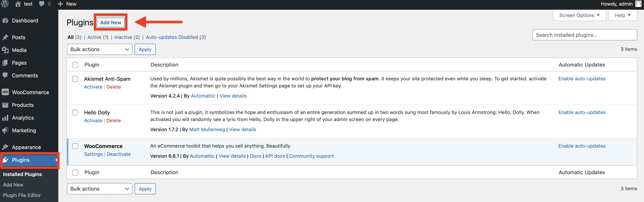
Task: Click Analytics bar chart icon
Action: pos(5,118)
